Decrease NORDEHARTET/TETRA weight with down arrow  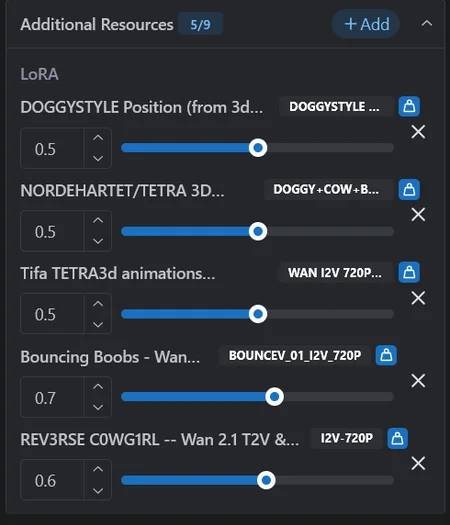[98, 241]
